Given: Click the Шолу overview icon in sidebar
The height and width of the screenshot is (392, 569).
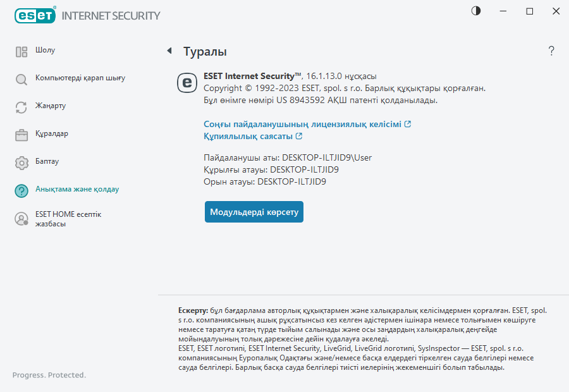Looking at the screenshot, I should [21, 52].
